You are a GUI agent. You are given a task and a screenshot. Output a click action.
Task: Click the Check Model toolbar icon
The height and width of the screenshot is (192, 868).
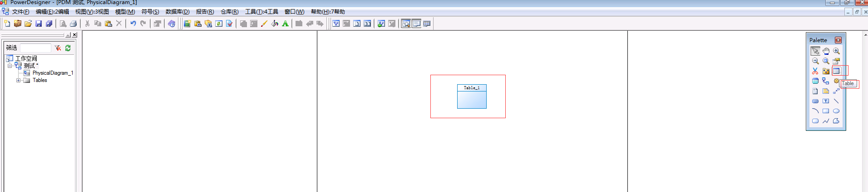click(x=229, y=24)
